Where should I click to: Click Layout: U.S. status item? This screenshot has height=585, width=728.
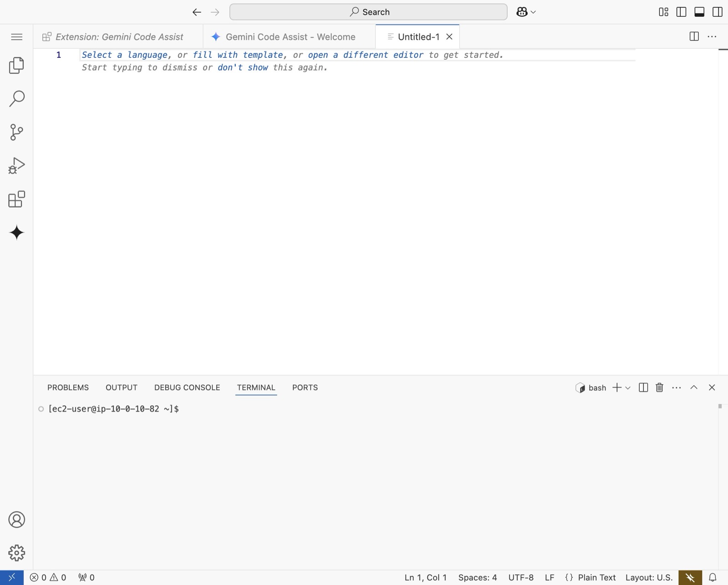[649, 577]
